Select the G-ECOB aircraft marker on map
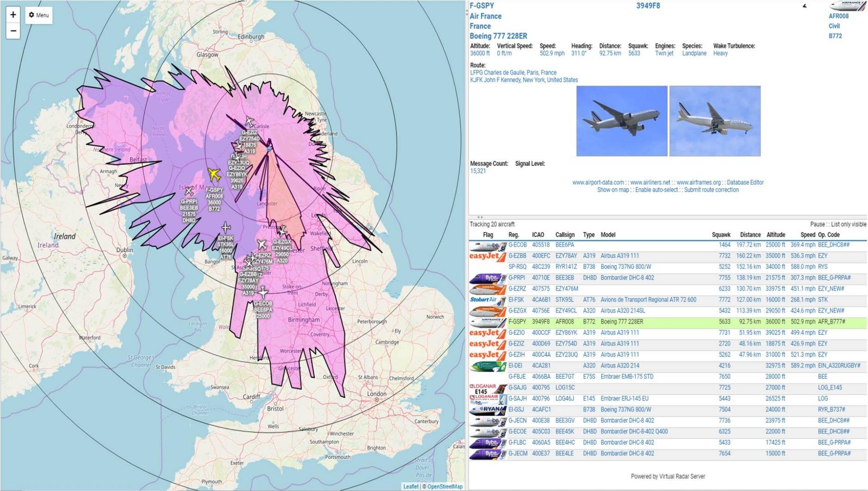 (x=263, y=292)
